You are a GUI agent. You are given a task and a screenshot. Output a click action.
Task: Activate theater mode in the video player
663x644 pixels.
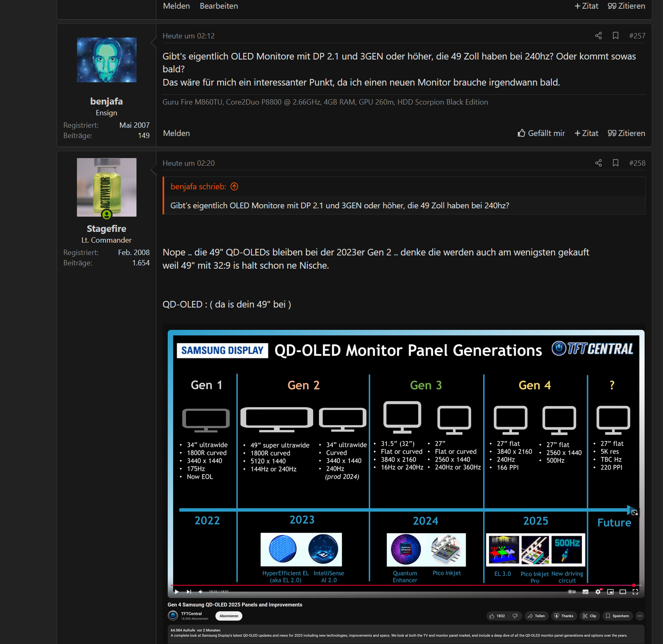click(623, 592)
